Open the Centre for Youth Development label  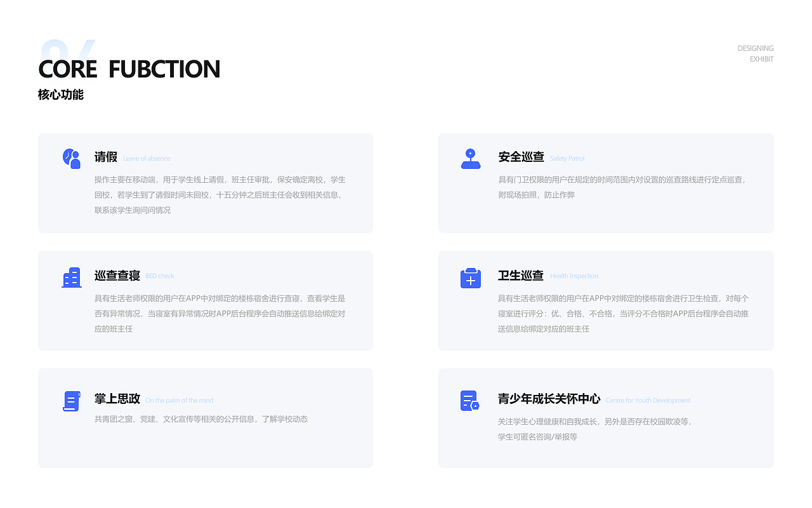[648, 400]
